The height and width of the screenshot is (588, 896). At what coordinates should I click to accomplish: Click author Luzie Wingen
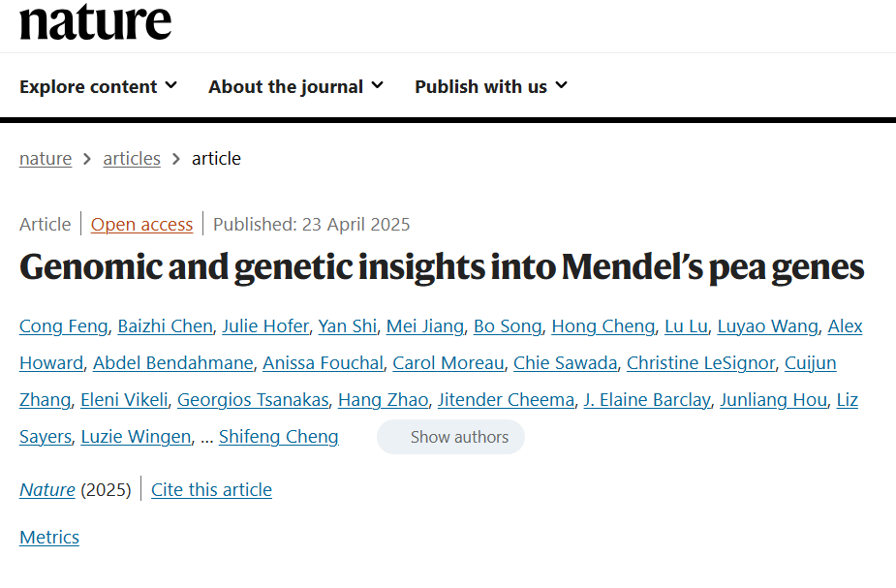(x=136, y=437)
